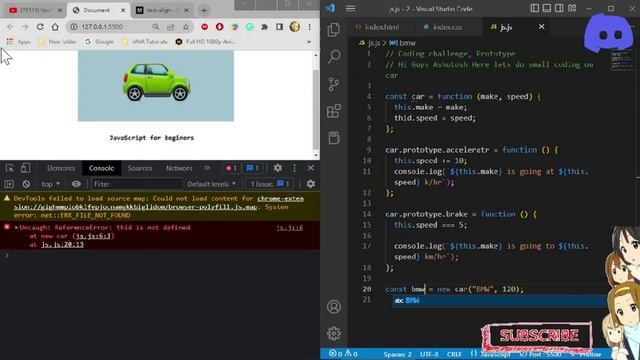Click the Chrome back arrow

pos(10,27)
